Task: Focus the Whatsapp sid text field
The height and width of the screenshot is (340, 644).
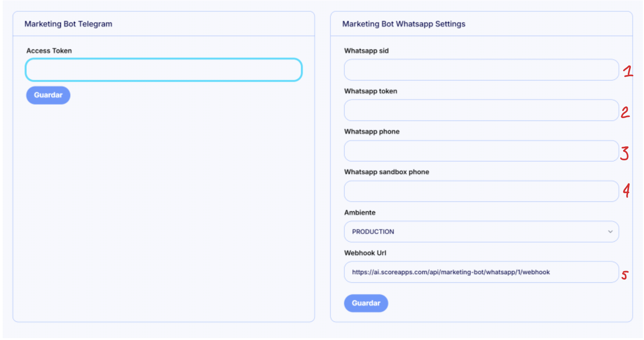Action: (481, 70)
